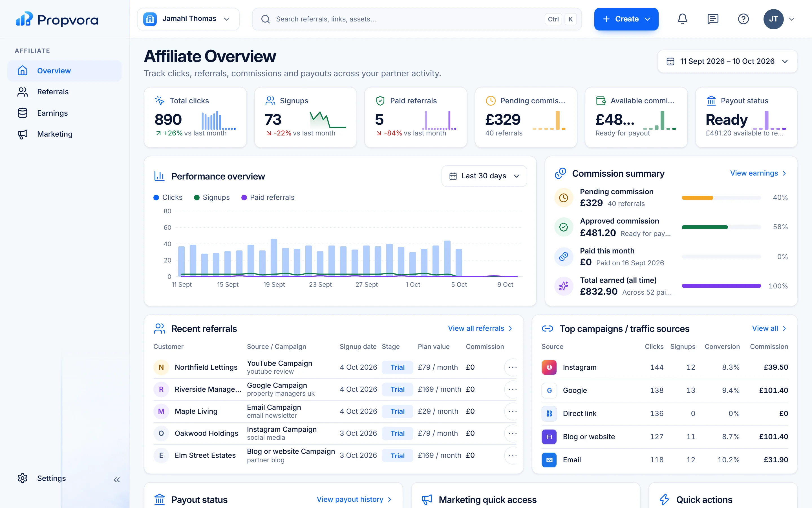Click the Trial badge for Riverside Manage...

point(397,389)
